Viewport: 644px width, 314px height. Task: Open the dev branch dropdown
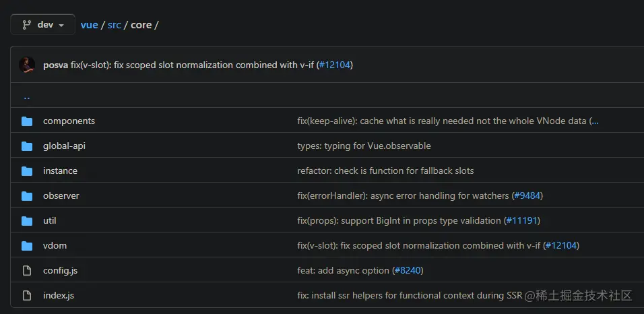pyautogui.click(x=42, y=25)
